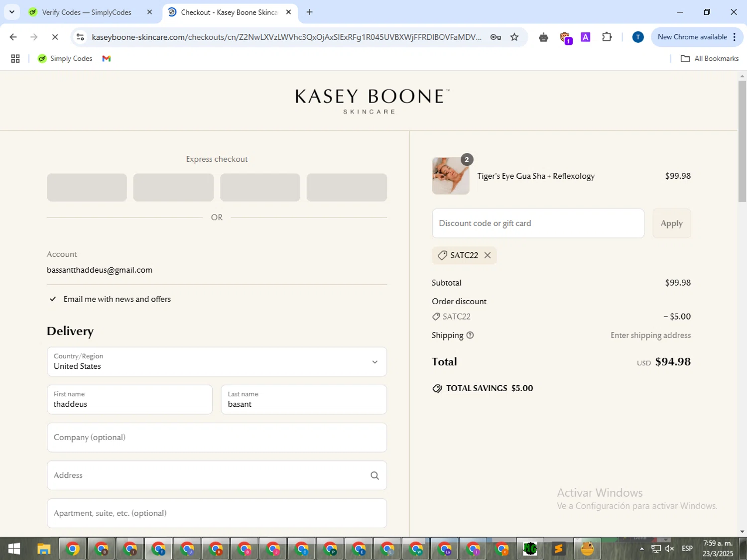Apply the discount code
Screen dimensions: 747x560
click(x=671, y=224)
